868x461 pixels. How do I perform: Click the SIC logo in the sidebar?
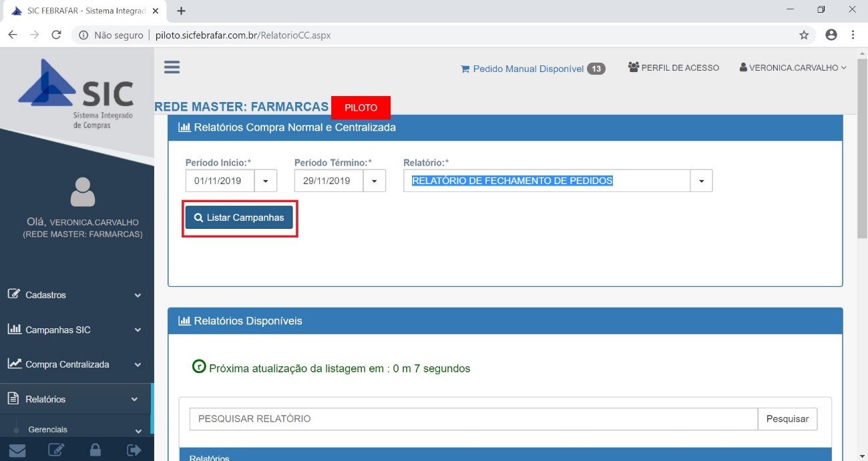click(76, 93)
